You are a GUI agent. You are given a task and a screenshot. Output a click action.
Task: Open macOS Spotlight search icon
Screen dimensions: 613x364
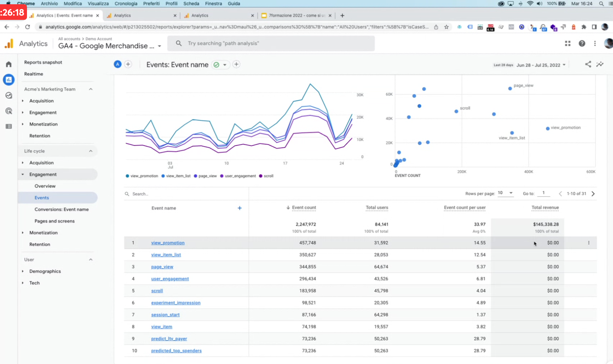point(601,4)
